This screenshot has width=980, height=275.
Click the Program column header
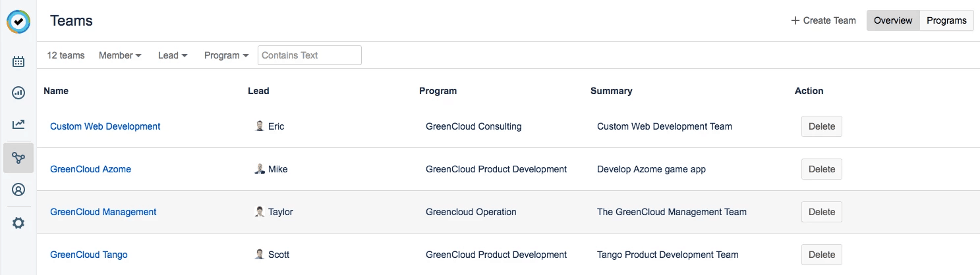tap(438, 91)
